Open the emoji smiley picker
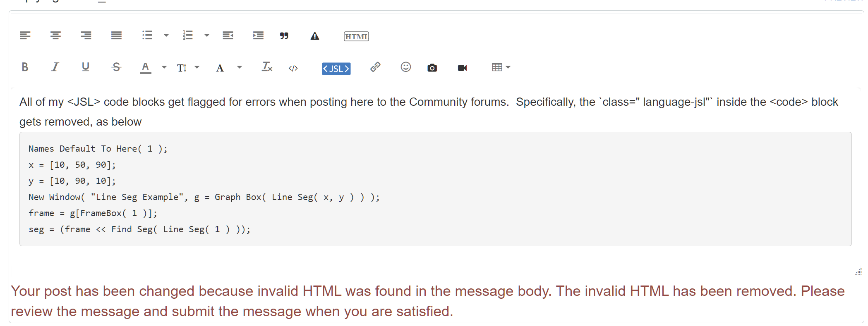Image resolution: width=868 pixels, height=326 pixels. (405, 67)
